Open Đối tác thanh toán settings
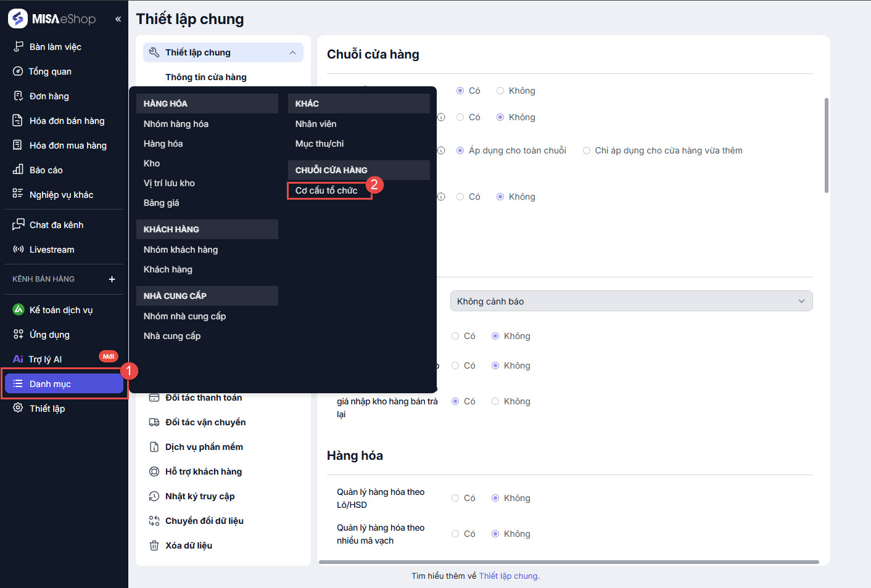The image size is (871, 588). pos(204,398)
